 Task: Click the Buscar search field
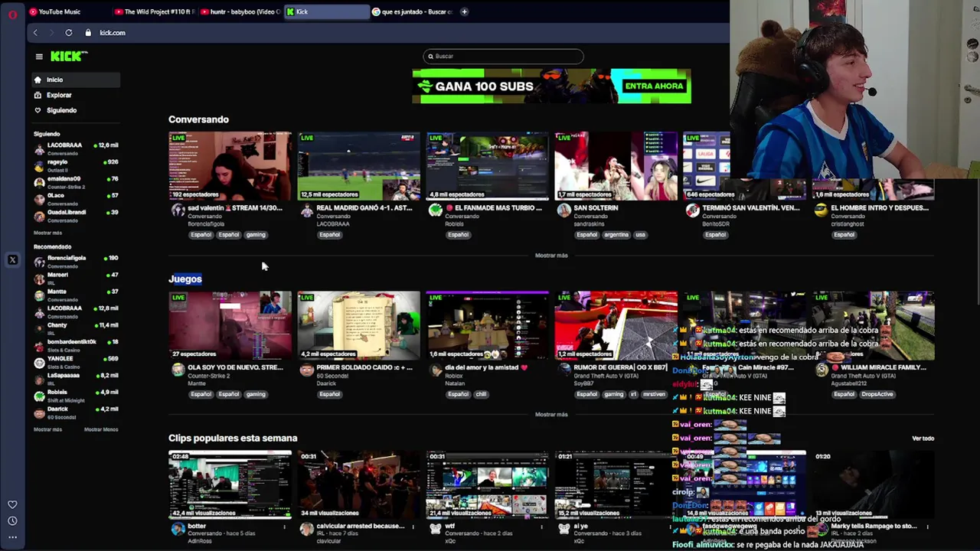coord(503,56)
